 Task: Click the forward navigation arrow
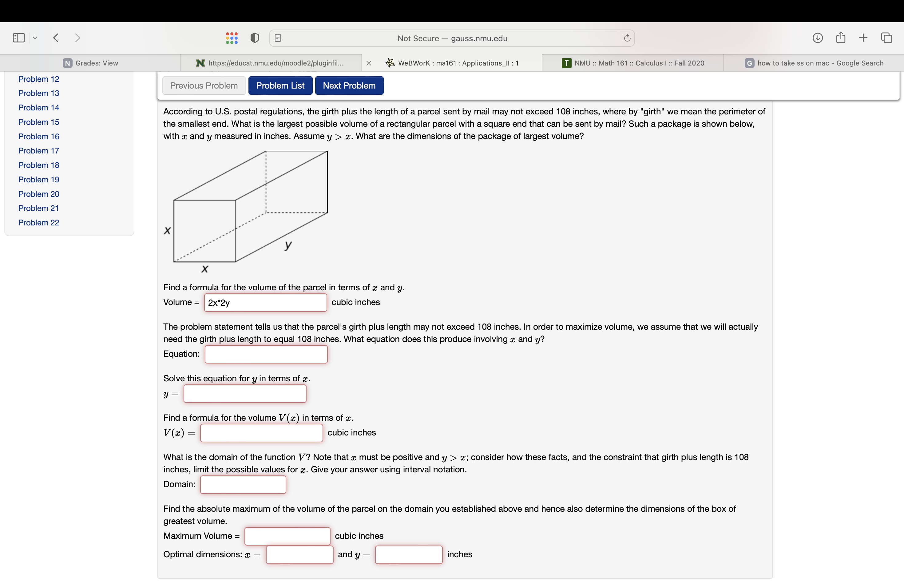[77, 38]
